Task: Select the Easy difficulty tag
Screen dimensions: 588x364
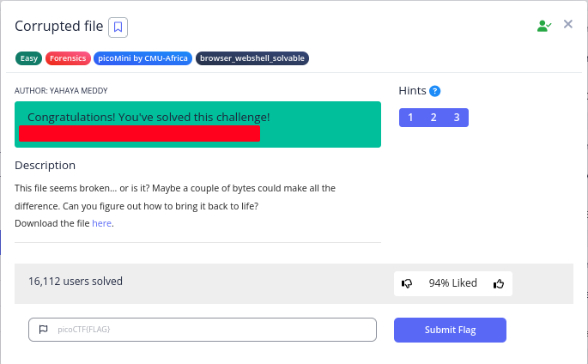Action: [x=28, y=58]
